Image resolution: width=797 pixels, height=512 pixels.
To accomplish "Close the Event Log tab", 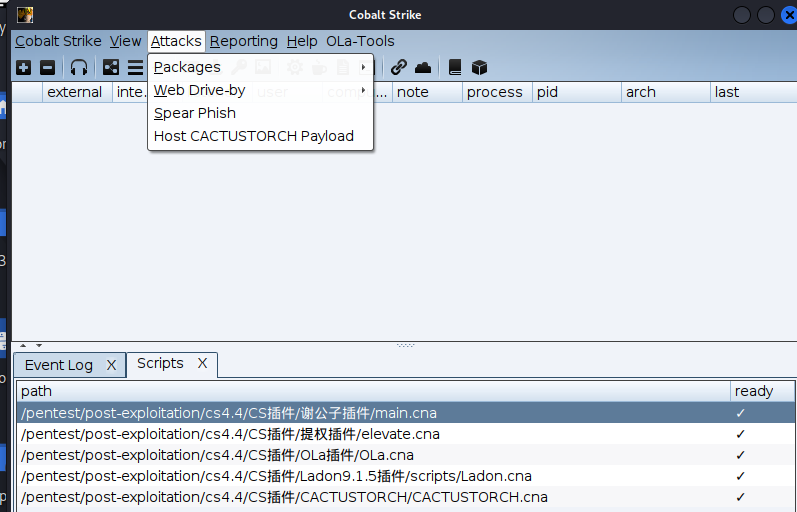I will pyautogui.click(x=111, y=365).
